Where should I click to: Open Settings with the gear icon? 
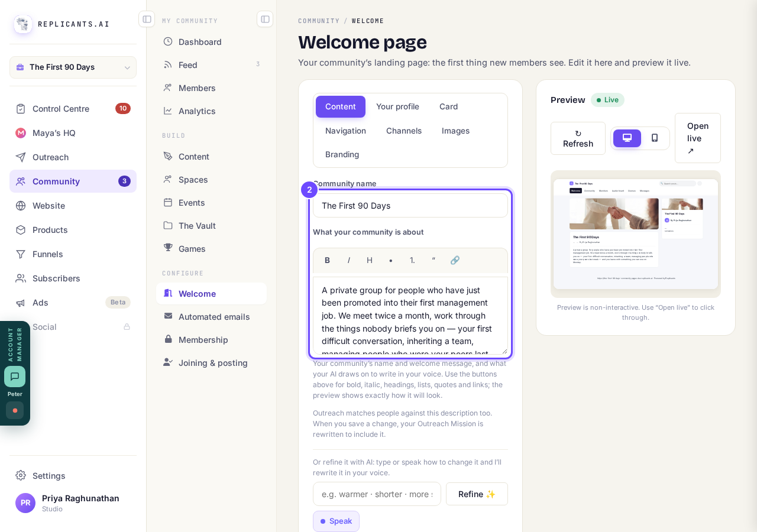tap(73, 475)
